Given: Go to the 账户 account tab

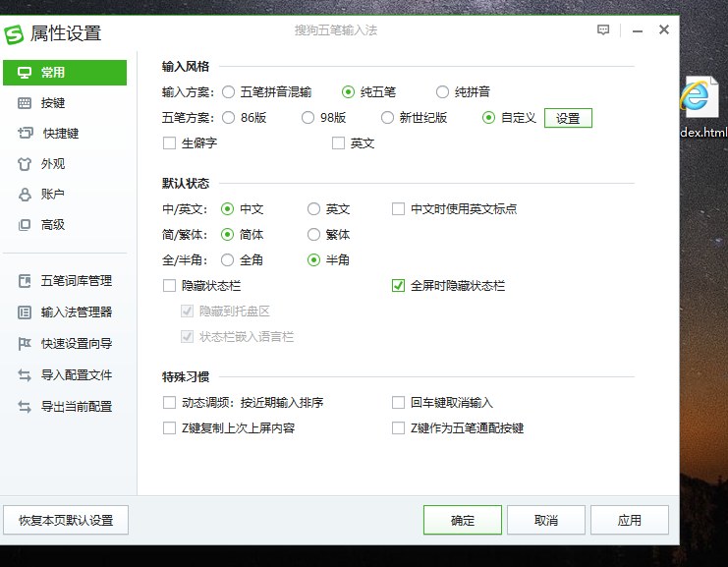Looking at the screenshot, I should (65, 195).
